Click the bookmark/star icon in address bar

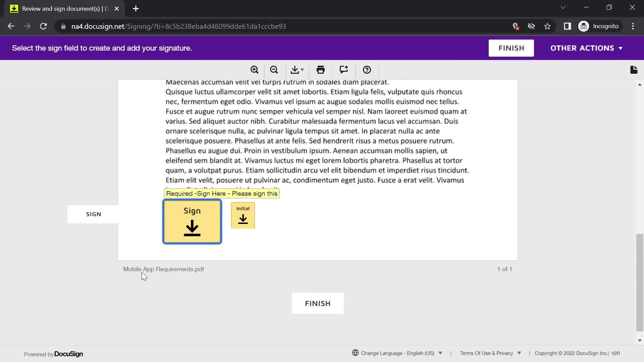(x=548, y=26)
